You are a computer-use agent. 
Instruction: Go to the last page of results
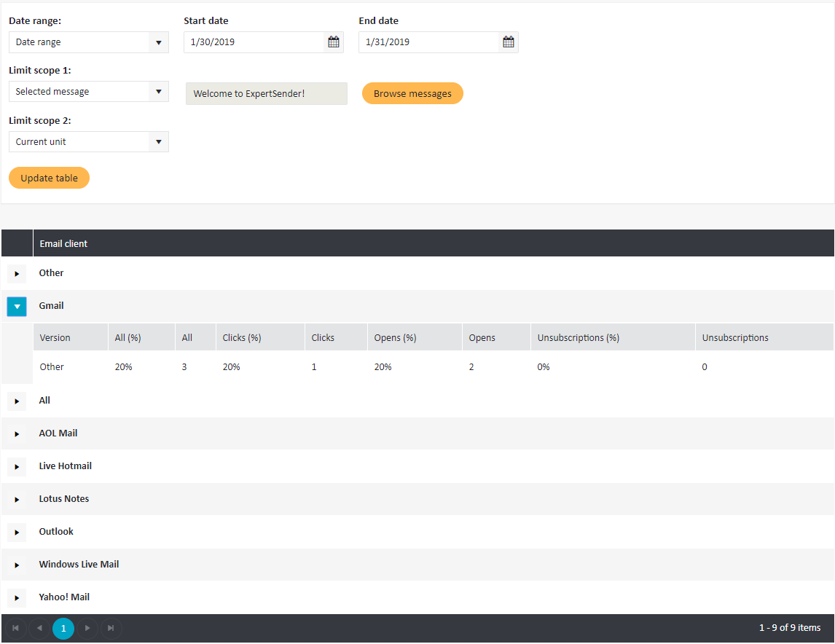(x=111, y=629)
